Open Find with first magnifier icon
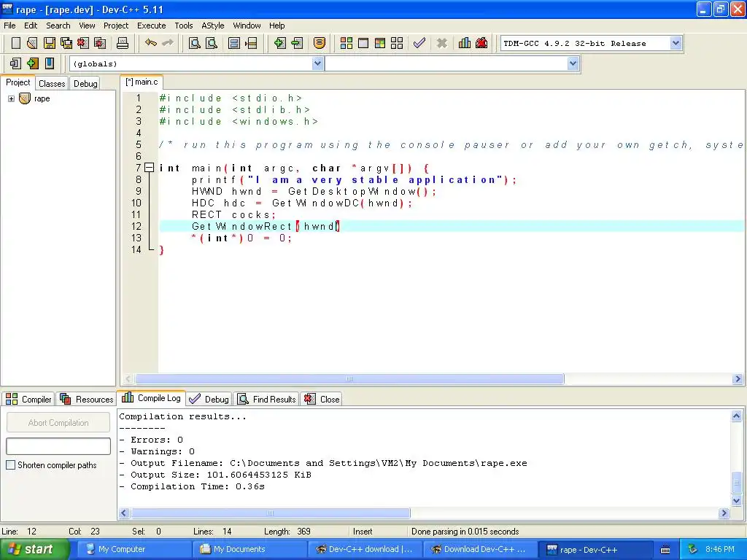747x560 pixels. 194,43
